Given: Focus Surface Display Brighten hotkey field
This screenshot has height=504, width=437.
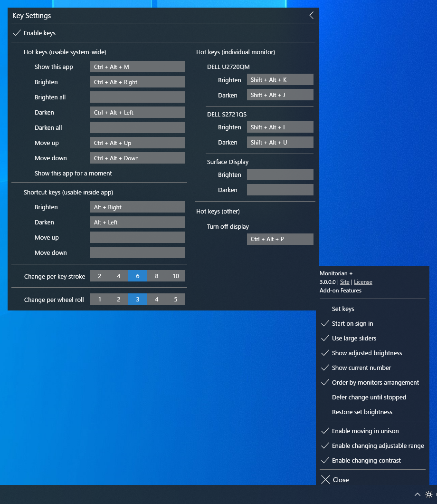Looking at the screenshot, I should coord(280,174).
